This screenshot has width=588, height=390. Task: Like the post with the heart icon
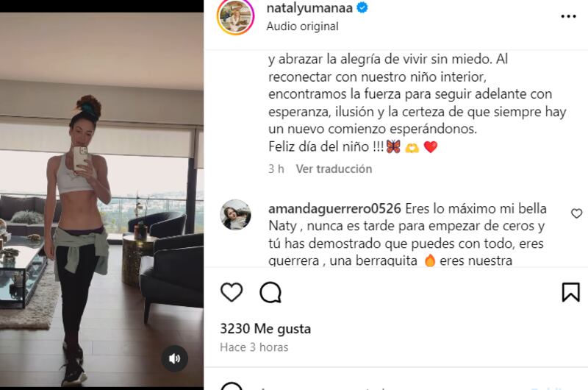click(x=232, y=292)
